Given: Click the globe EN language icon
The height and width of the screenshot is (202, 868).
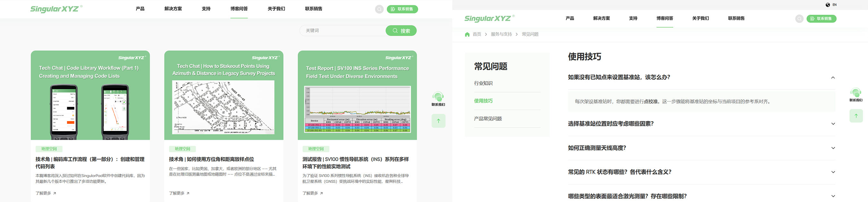Looking at the screenshot, I should [x=828, y=5].
